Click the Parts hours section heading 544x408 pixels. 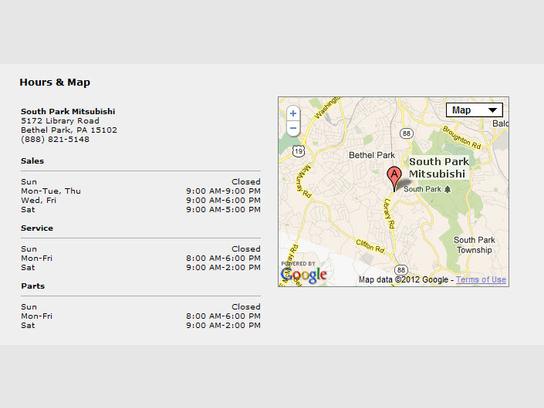[x=33, y=286]
